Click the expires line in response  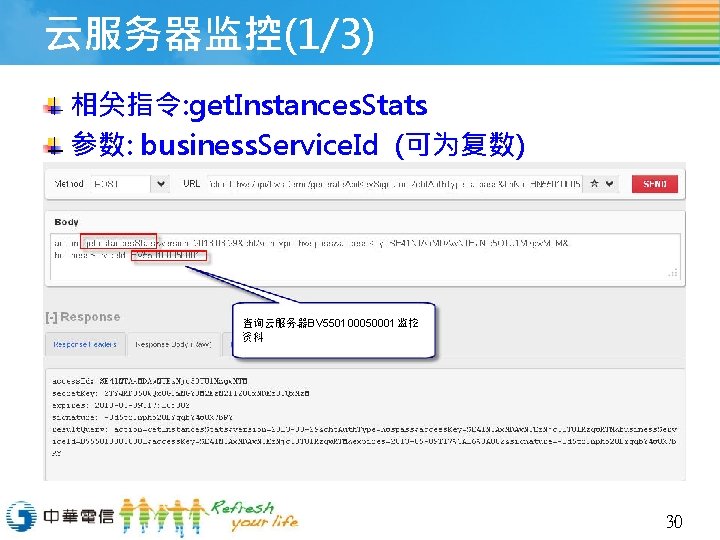coord(121,405)
